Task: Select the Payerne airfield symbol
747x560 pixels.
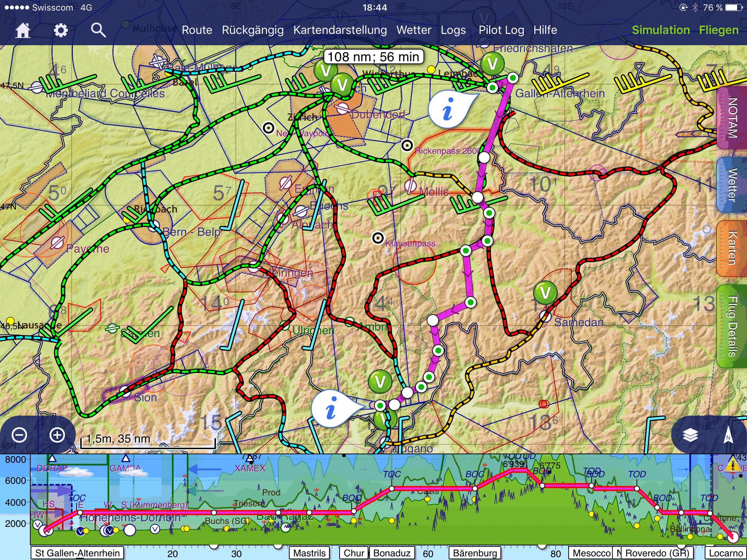Action: [57, 243]
